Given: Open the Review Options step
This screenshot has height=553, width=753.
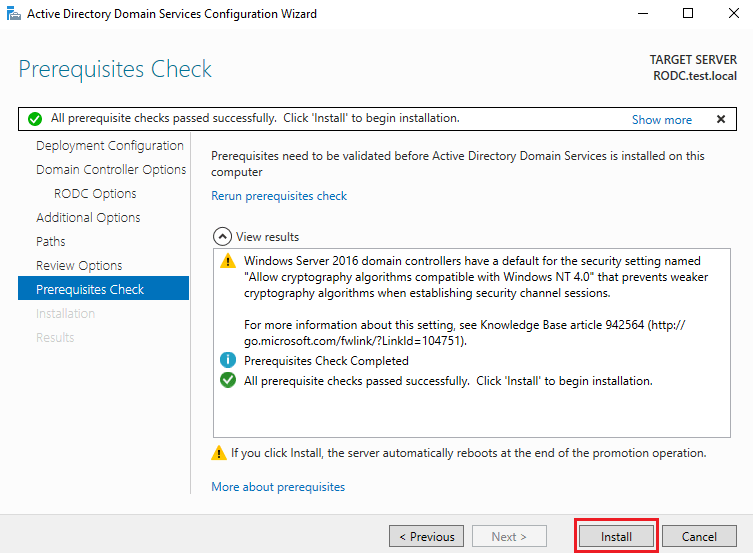Looking at the screenshot, I should [79, 266].
